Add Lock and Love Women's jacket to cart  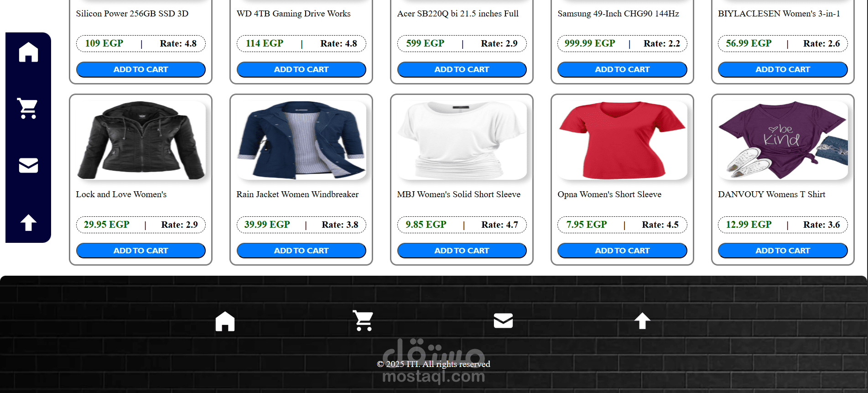tap(140, 251)
